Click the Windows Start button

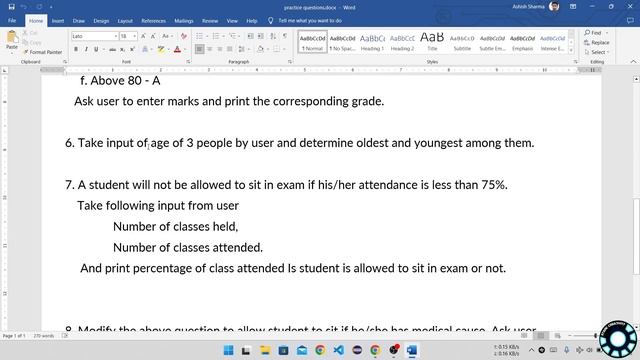tap(229, 350)
